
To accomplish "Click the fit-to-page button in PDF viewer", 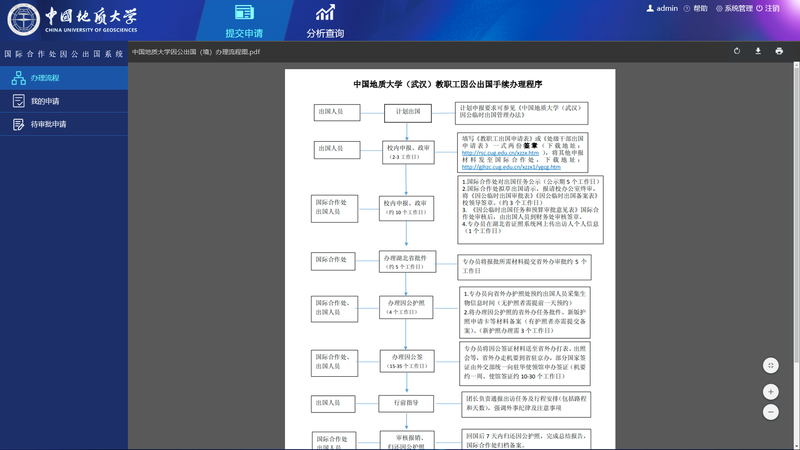I will pyautogui.click(x=770, y=366).
